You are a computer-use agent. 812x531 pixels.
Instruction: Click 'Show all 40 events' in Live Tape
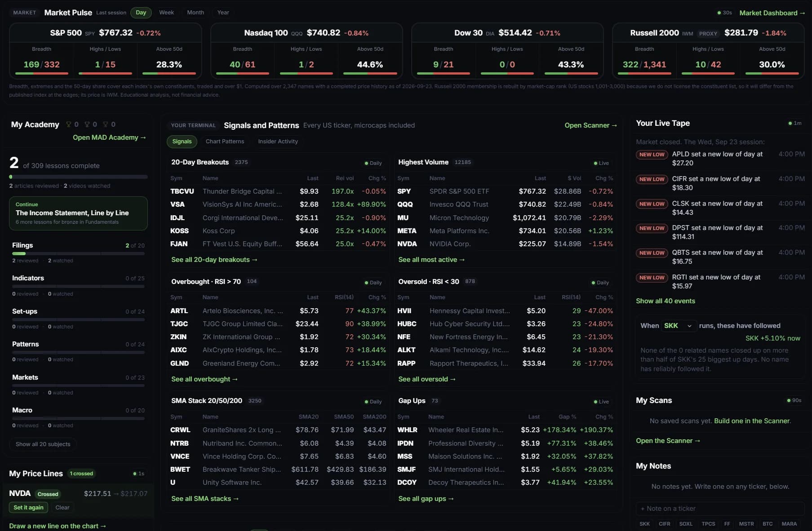(666, 301)
